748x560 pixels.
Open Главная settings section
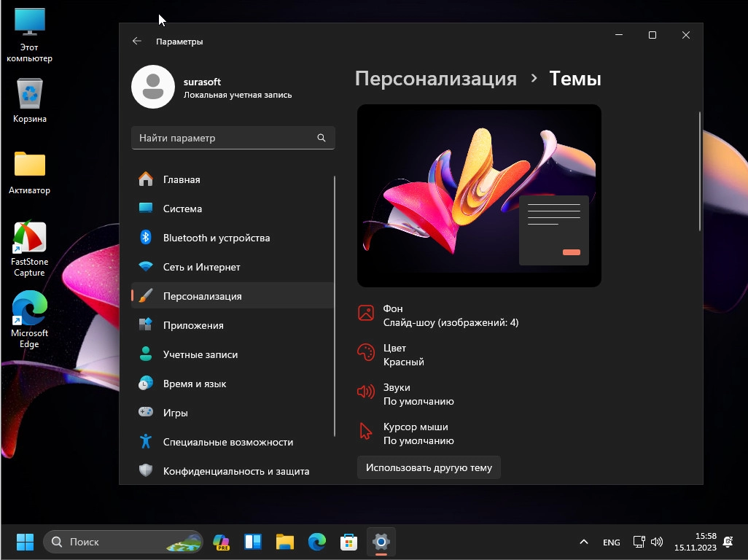click(x=233, y=179)
